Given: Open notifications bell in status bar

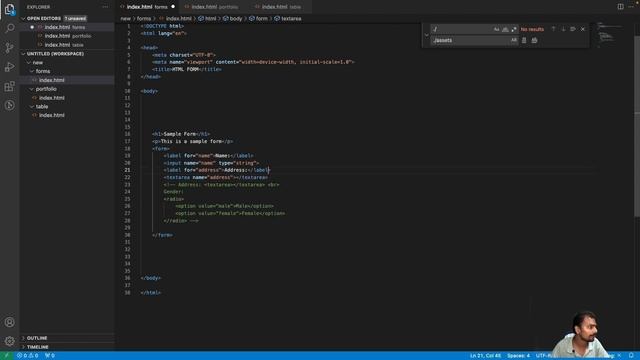Looking at the screenshot, I should pos(631,356).
